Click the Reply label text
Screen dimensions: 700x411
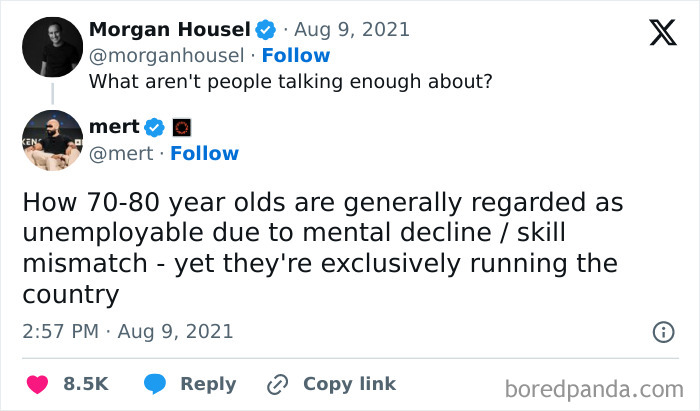[x=208, y=384]
